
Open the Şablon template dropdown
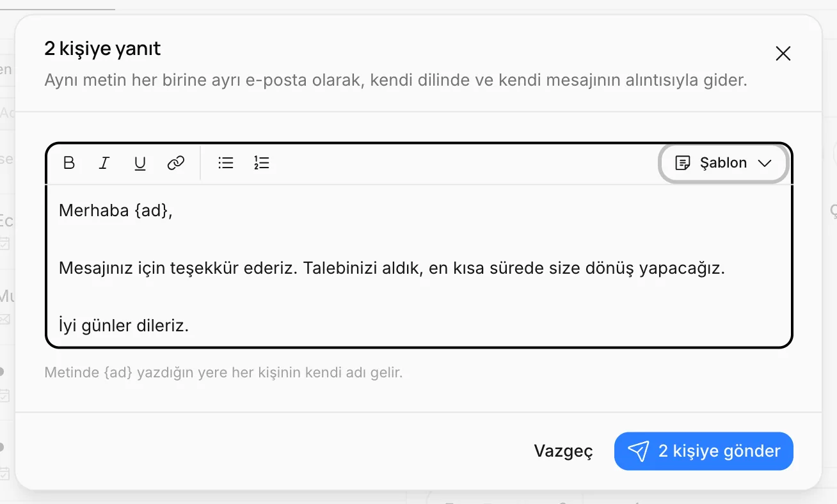(724, 163)
